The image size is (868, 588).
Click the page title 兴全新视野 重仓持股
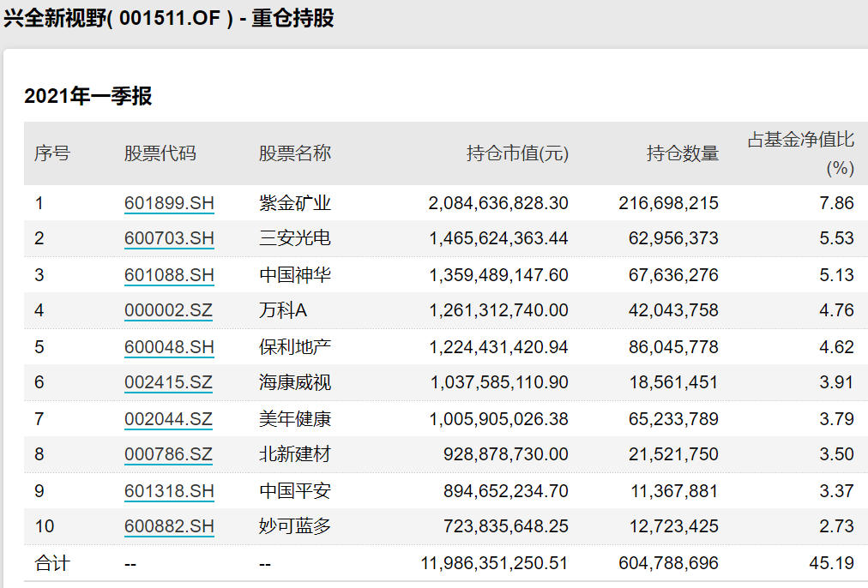(x=169, y=18)
